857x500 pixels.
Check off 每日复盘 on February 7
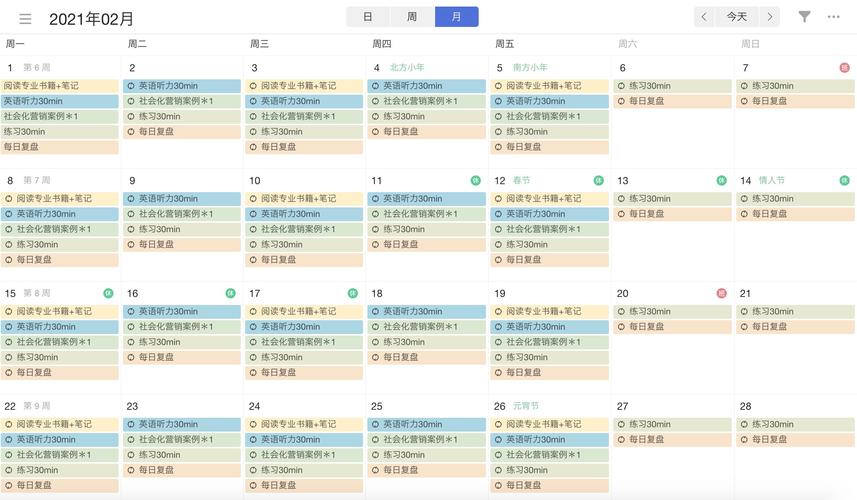click(744, 101)
